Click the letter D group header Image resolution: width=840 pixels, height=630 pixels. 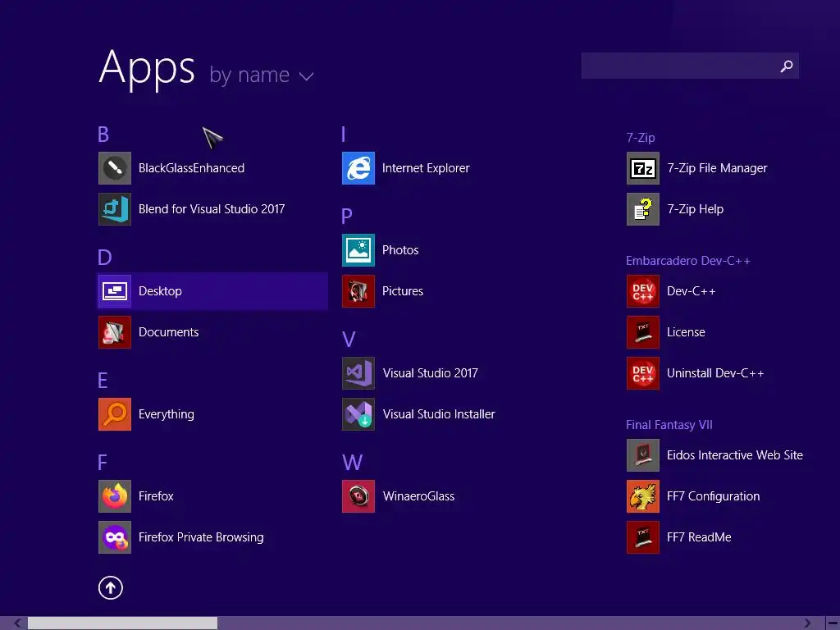click(x=104, y=258)
